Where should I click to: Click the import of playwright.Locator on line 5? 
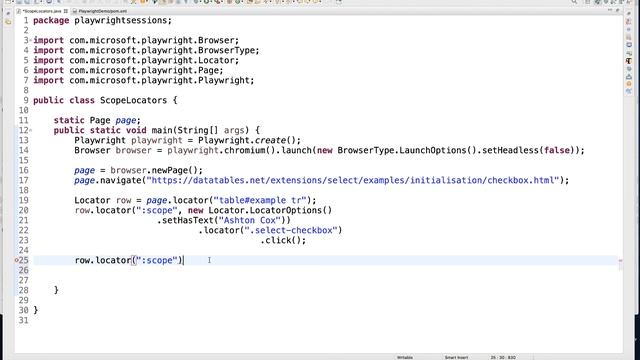(136, 60)
